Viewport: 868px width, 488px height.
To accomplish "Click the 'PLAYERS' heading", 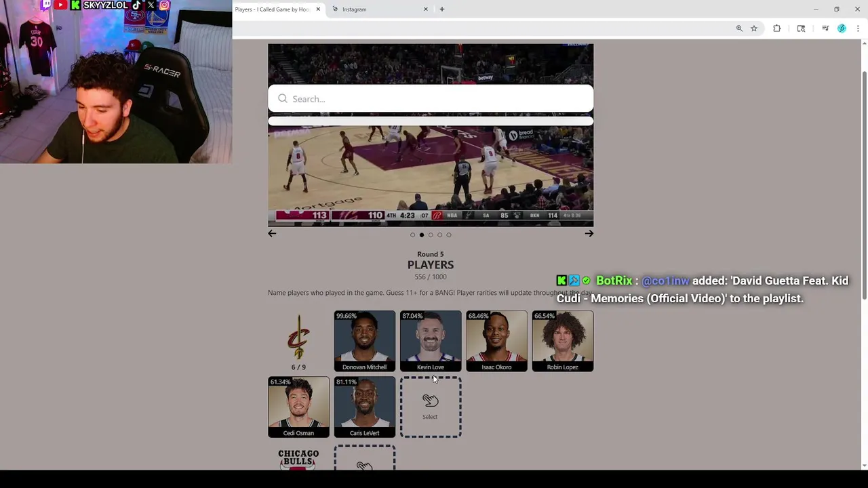I will (431, 265).
